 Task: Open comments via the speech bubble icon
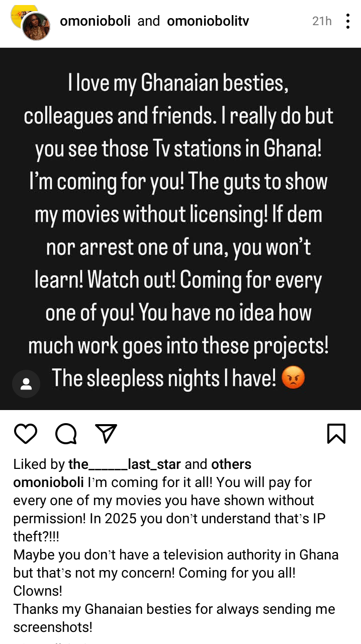[x=66, y=433]
